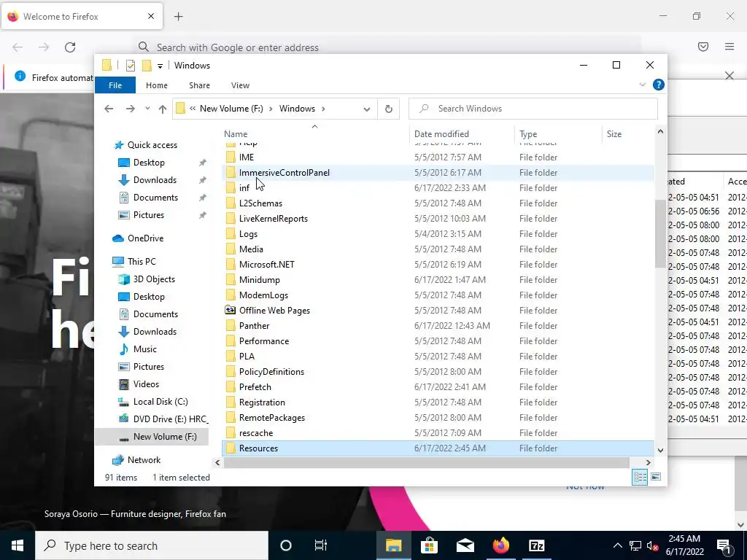The width and height of the screenshot is (747, 560).
Task: Refresh the Windows folder view
Action: click(389, 109)
